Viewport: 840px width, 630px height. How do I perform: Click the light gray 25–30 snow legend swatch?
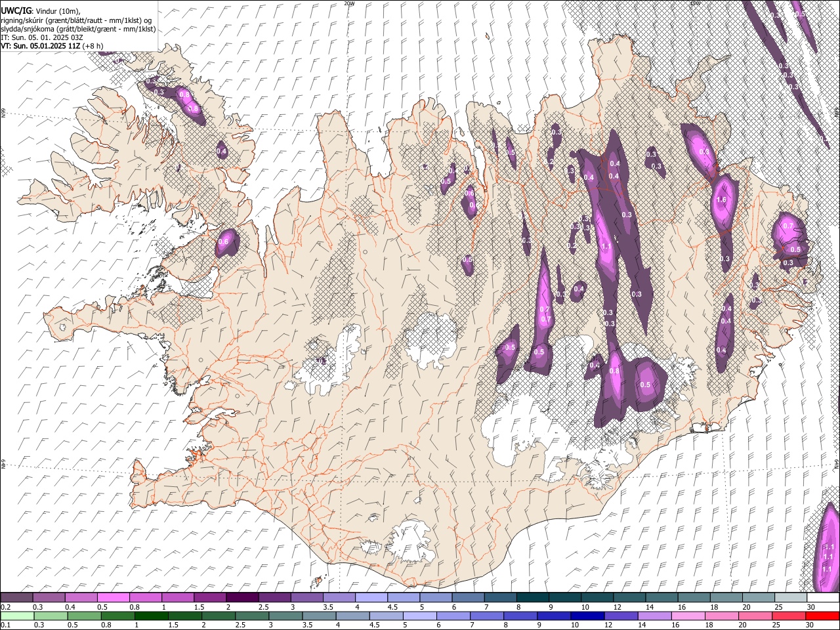point(790,598)
